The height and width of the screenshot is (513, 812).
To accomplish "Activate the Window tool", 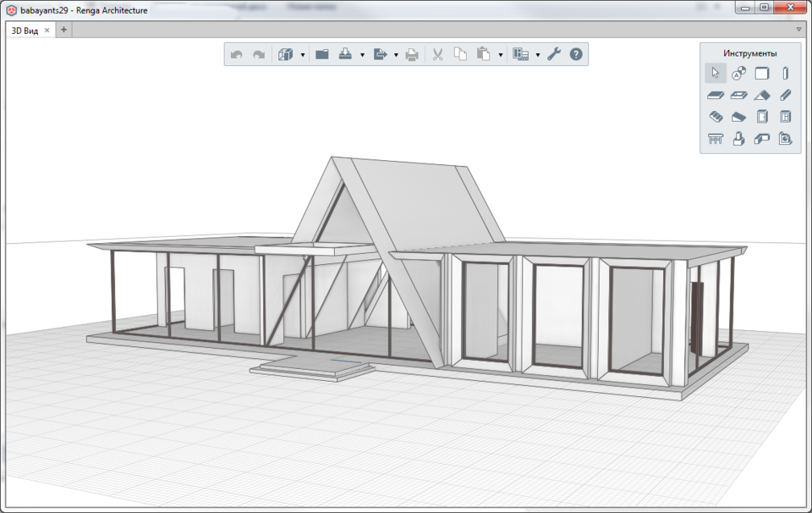I will point(785,116).
